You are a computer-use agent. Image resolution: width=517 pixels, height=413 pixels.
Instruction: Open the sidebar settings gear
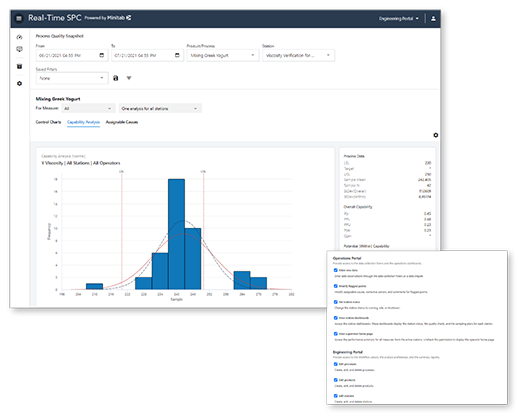coord(19,83)
